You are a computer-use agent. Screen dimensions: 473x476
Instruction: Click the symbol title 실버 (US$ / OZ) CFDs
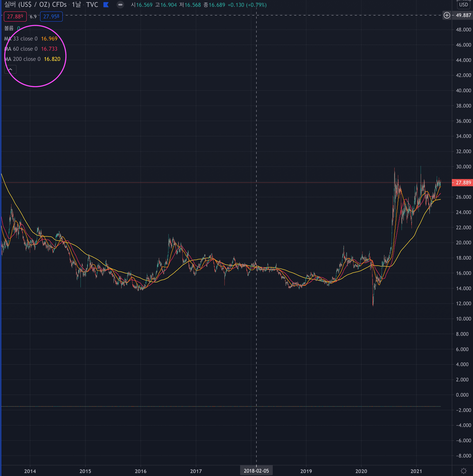[x=35, y=5]
